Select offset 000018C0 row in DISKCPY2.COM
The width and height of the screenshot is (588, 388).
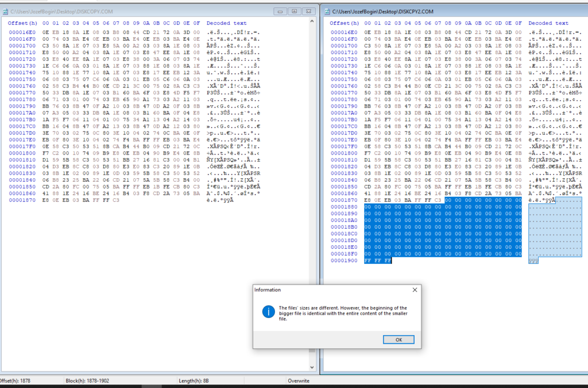(x=457, y=234)
